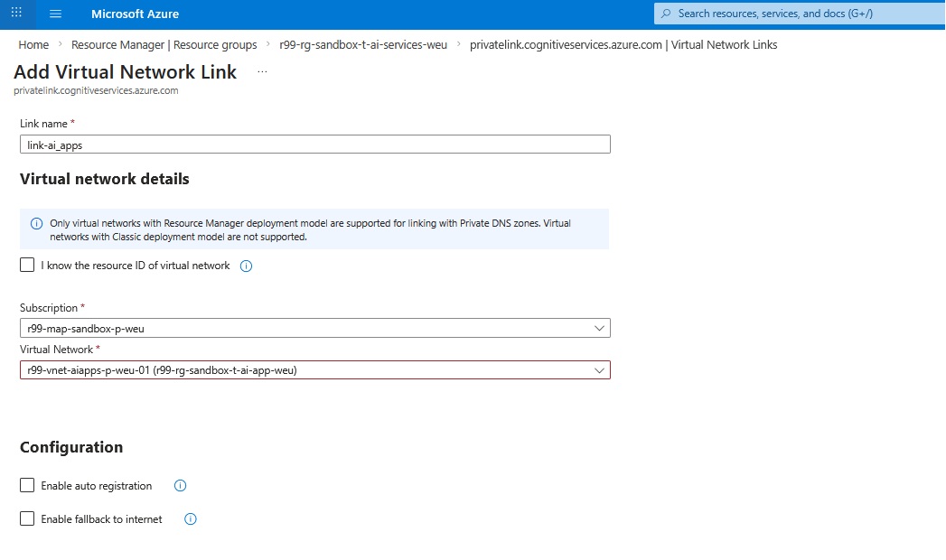Viewport: 946px width, 560px height.
Task: Click the info icon beside resource ID checkbox
Action: click(246, 266)
